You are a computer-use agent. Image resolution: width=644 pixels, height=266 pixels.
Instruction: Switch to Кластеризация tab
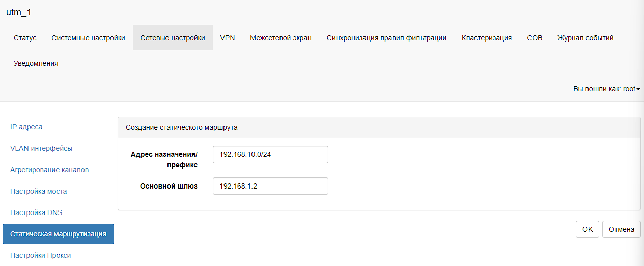click(x=486, y=38)
